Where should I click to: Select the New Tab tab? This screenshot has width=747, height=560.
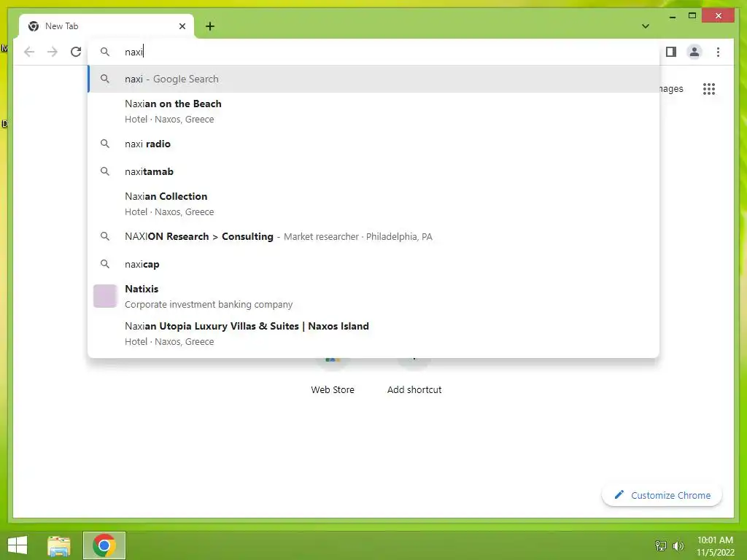point(107,26)
